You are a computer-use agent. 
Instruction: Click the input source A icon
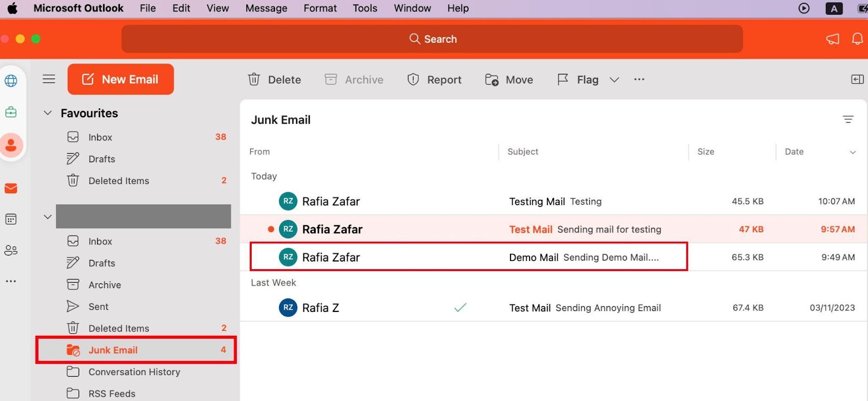(x=834, y=8)
